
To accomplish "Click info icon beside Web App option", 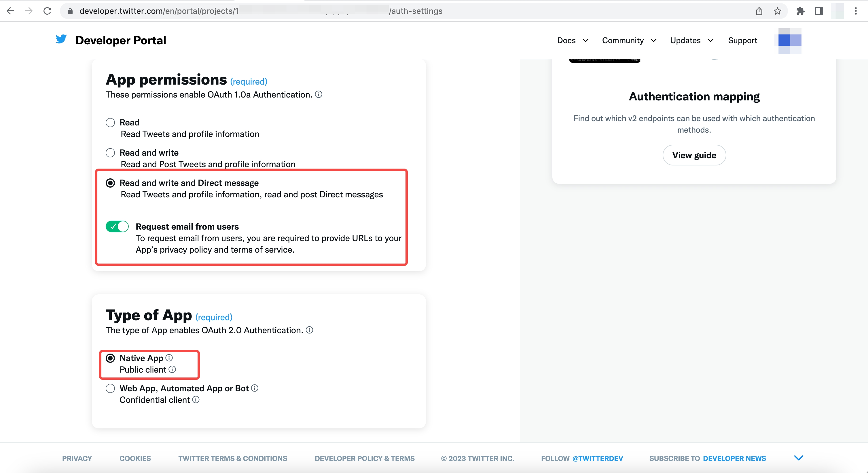I will pos(255,388).
